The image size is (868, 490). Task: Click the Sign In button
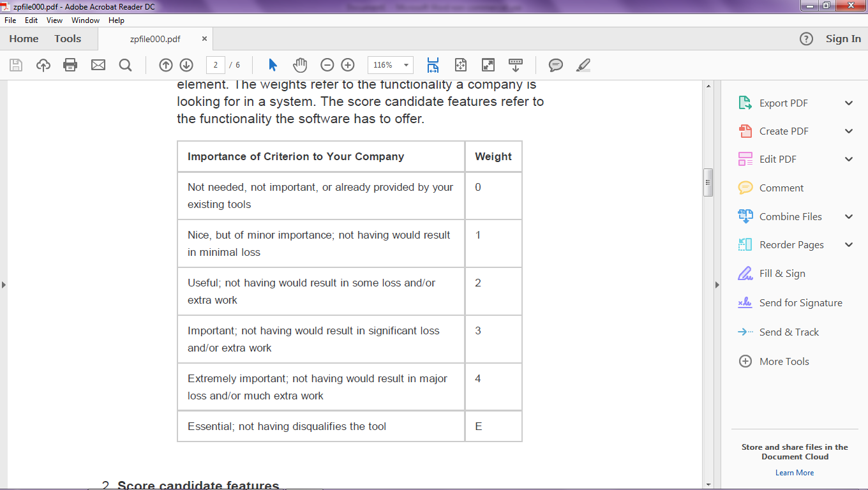[843, 39]
